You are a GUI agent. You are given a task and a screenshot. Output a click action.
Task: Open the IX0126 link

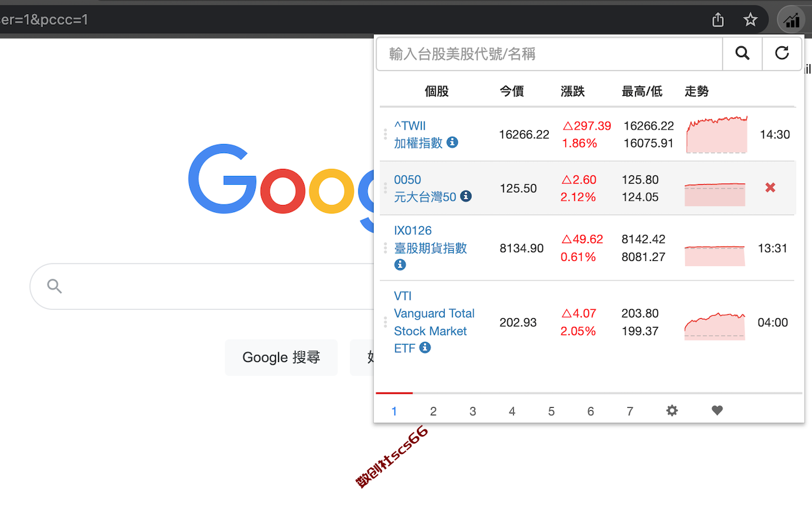pos(412,231)
